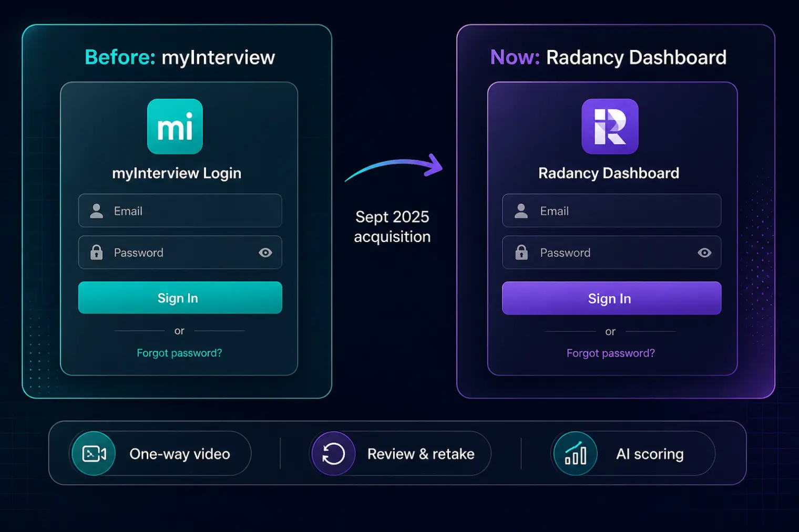The width and height of the screenshot is (799, 532).
Task: Select the 'One-way video' feature pill
Action: click(x=160, y=453)
